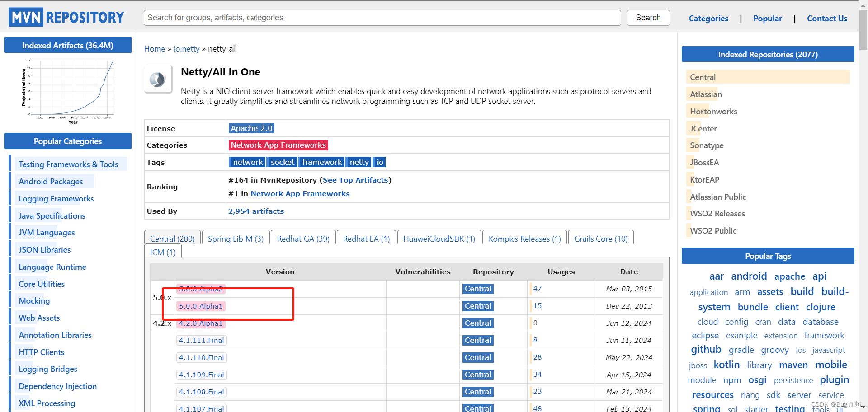The height and width of the screenshot is (412, 868).
Task: Open the Sonatype repository entry
Action: click(x=707, y=145)
